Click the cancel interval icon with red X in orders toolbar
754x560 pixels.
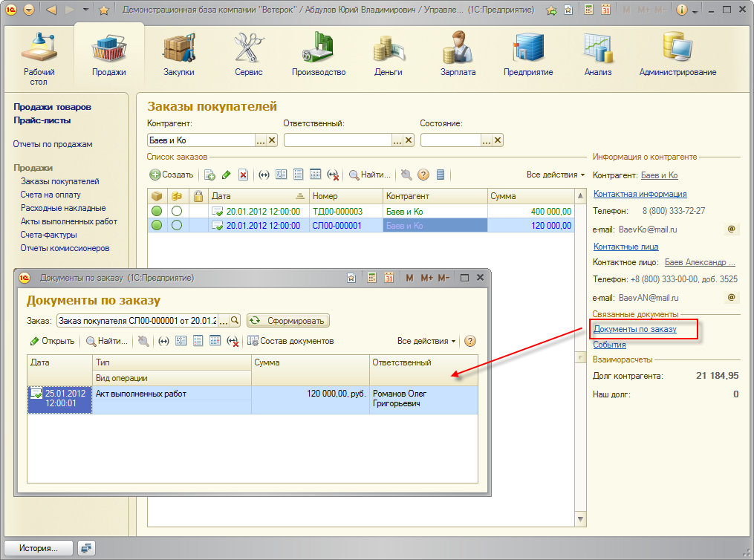pyautogui.click(x=333, y=175)
